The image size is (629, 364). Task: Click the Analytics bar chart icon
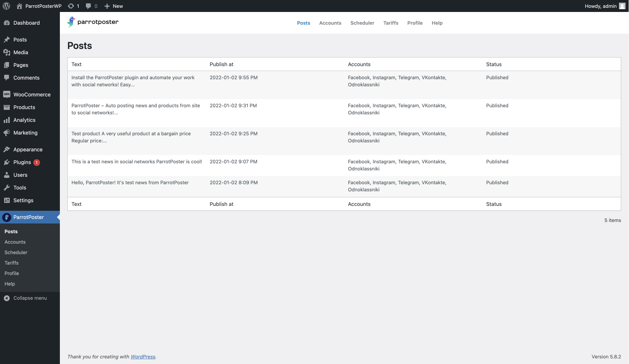coord(7,120)
